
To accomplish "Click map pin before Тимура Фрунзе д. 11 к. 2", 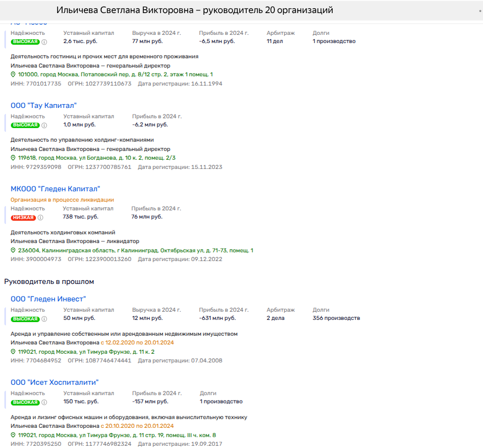I will click(14, 352).
